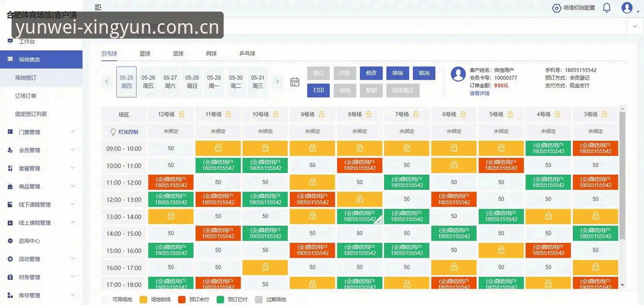This screenshot has height=305, width=644.
Task: Open dropdown arrow at top right bar
Action: pos(635,26)
